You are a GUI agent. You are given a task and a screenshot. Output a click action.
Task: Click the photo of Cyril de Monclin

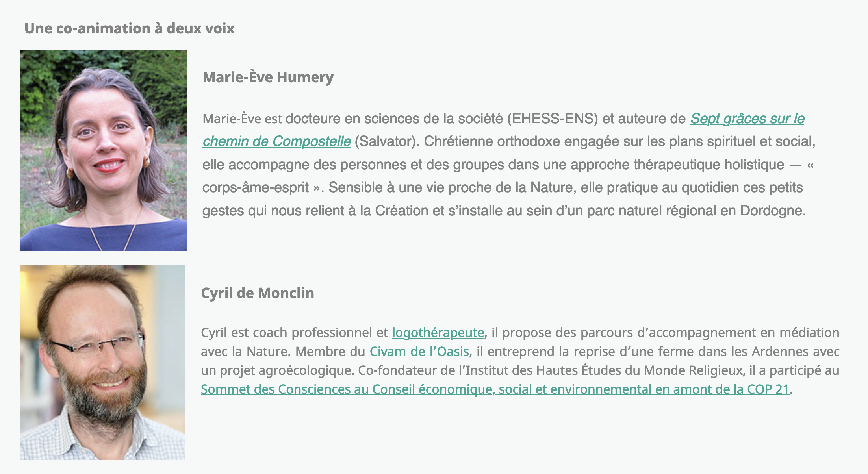click(x=103, y=363)
